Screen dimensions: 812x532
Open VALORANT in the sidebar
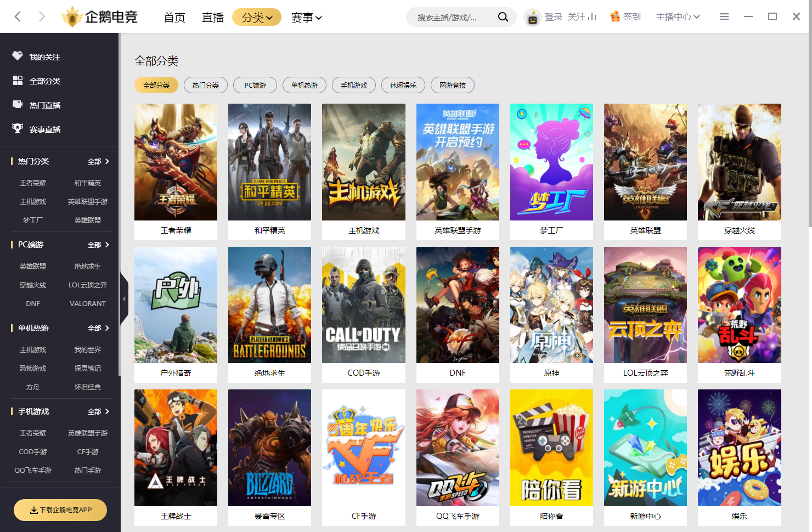[x=88, y=304]
